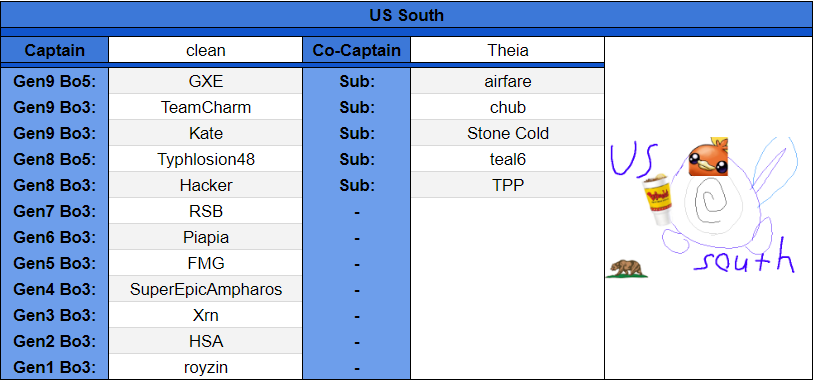Image resolution: width=814 pixels, height=381 pixels.
Task: Click the GXE player cell
Action: tap(206, 81)
